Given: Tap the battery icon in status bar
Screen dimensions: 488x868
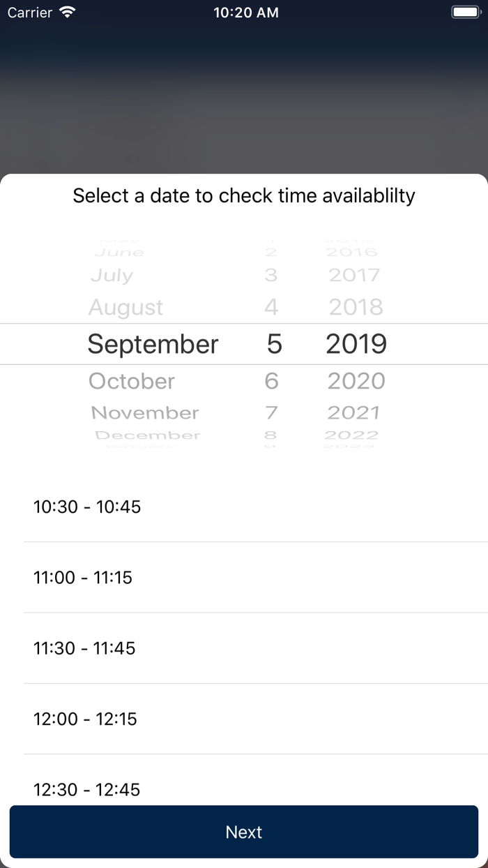Looking at the screenshot, I should (465, 13).
